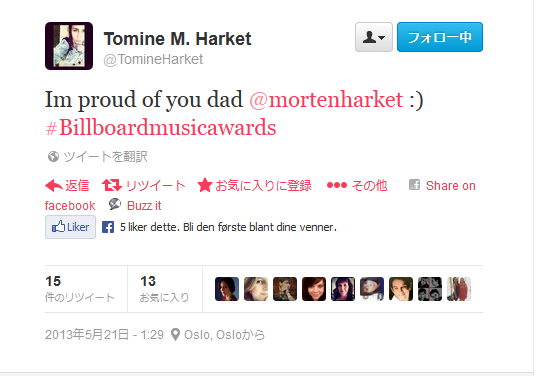Click the Oslo location pin icon
This screenshot has height=376, width=550.
pyautogui.click(x=175, y=335)
